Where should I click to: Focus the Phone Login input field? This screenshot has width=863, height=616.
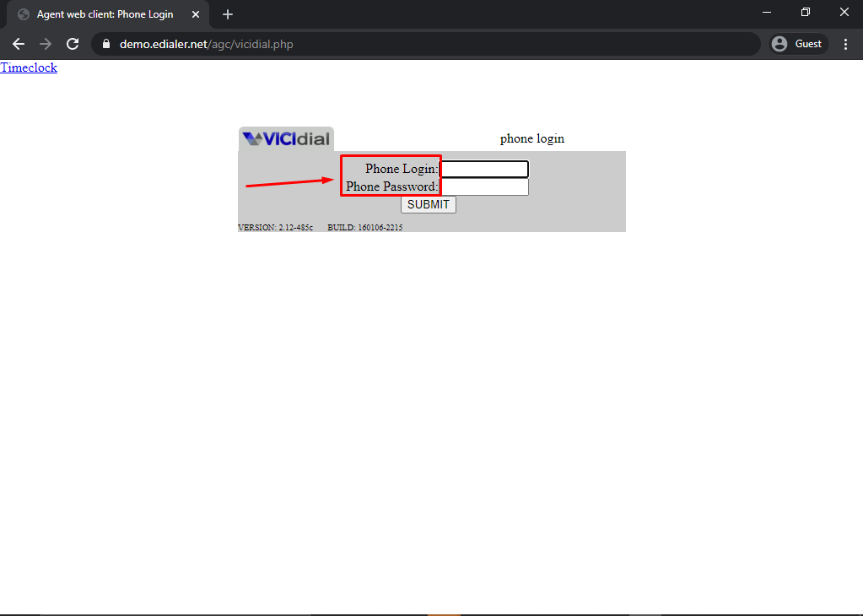click(485, 169)
